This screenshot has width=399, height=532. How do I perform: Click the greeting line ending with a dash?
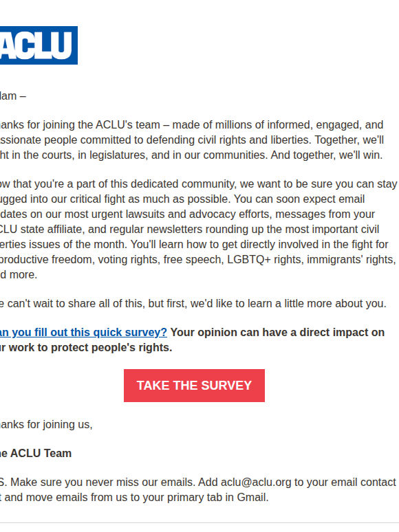13,96
